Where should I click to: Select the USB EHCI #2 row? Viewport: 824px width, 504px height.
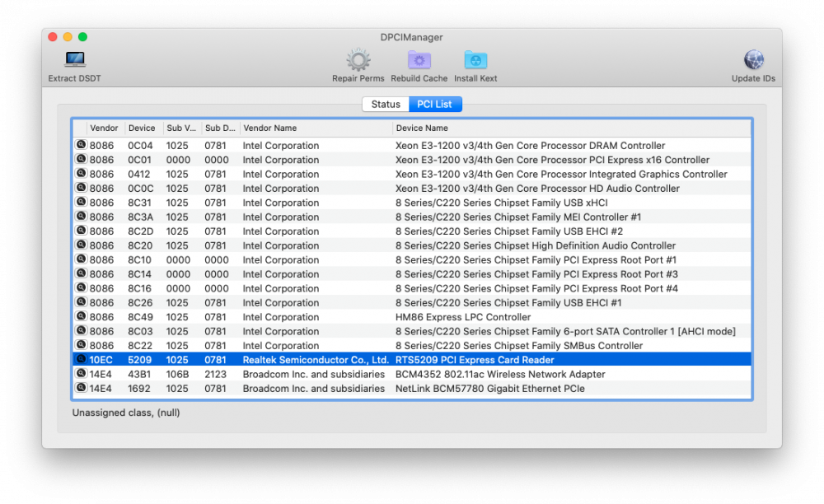[412, 231]
